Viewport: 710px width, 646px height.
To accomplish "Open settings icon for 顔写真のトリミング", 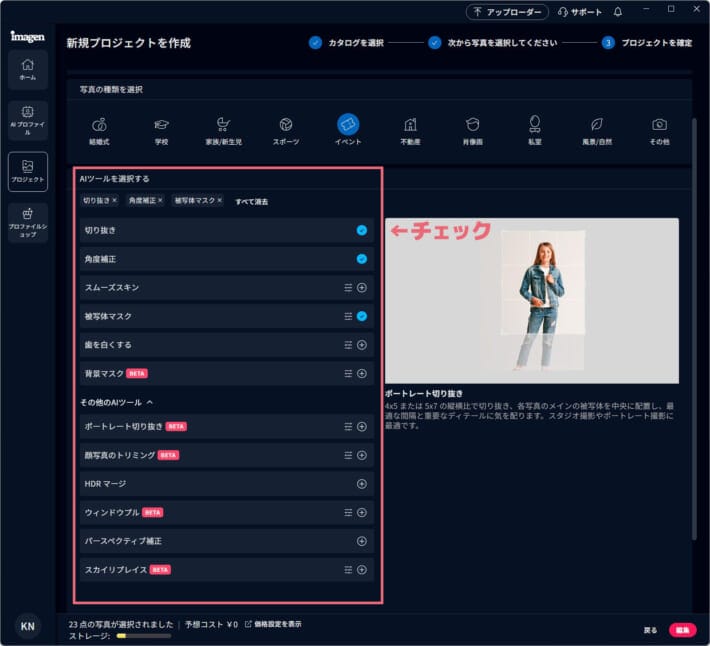I will (348, 455).
